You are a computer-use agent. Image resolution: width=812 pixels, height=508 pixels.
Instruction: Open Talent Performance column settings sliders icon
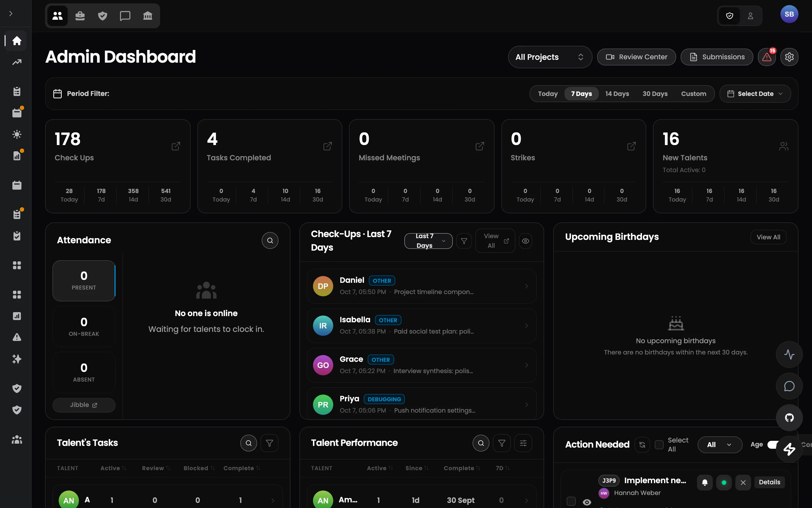click(523, 443)
